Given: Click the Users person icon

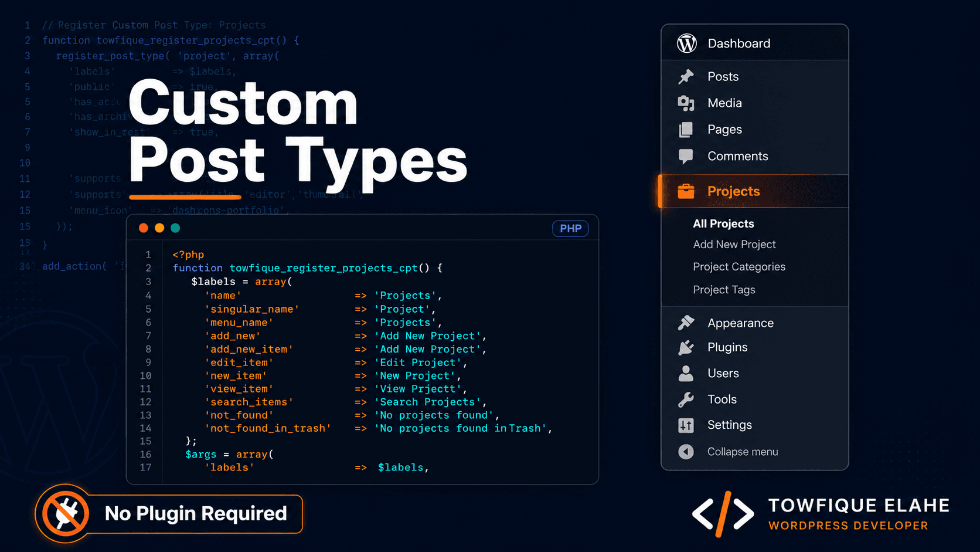Looking at the screenshot, I should pos(686,373).
